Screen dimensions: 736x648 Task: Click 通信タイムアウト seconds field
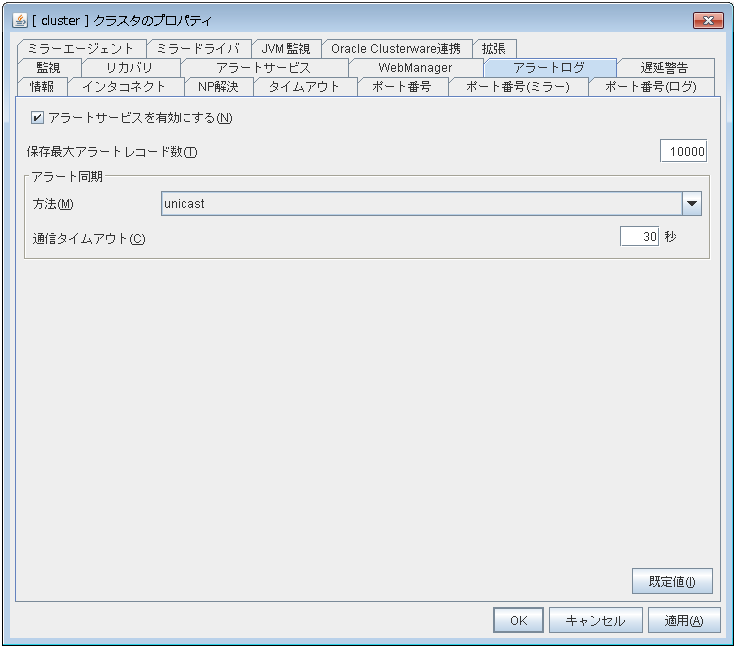(x=638, y=238)
